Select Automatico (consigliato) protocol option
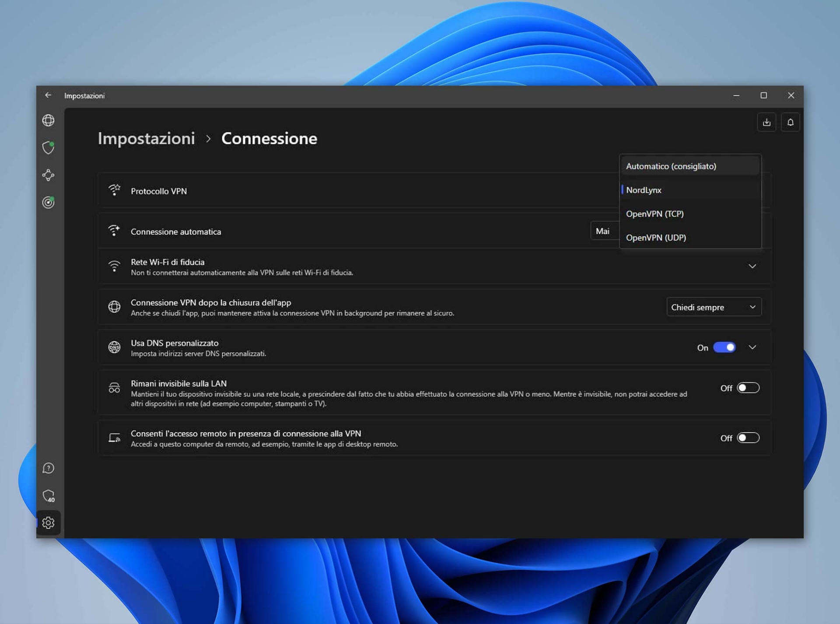 [x=671, y=166]
